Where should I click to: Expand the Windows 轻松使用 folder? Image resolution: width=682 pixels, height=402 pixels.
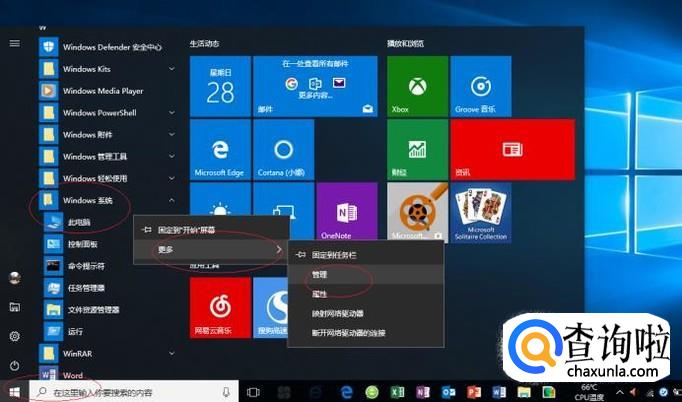[x=107, y=178]
